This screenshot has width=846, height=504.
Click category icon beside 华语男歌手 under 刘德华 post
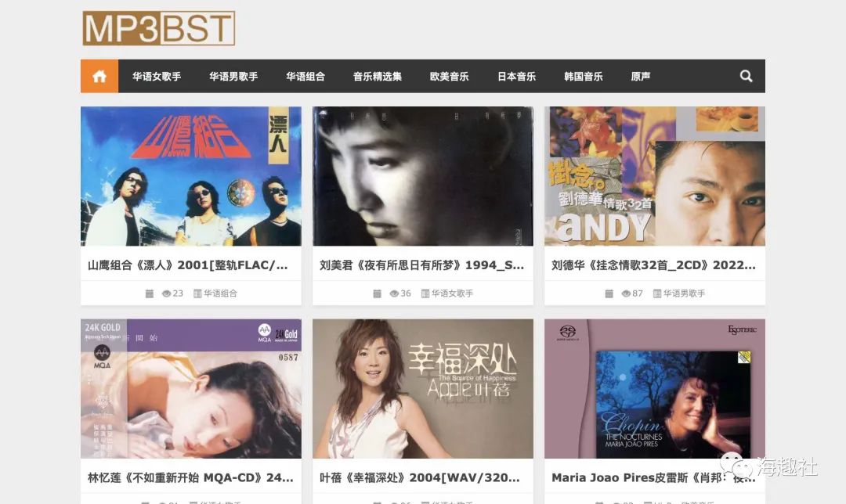click(656, 293)
